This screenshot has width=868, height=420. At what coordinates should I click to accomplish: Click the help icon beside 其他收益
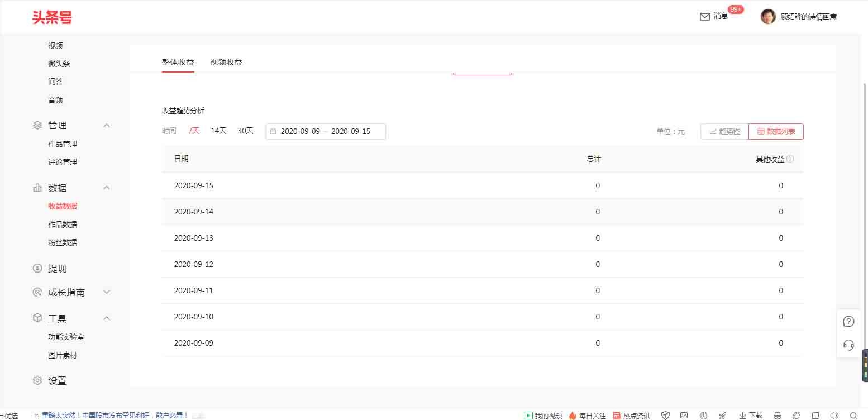[790, 159]
